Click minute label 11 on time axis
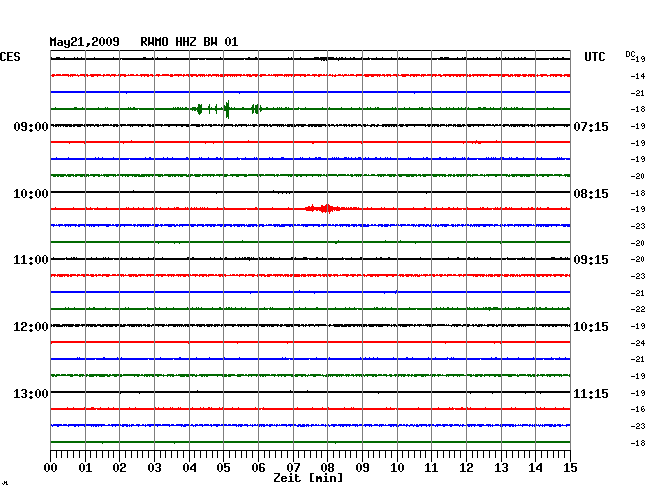 (x=431, y=468)
